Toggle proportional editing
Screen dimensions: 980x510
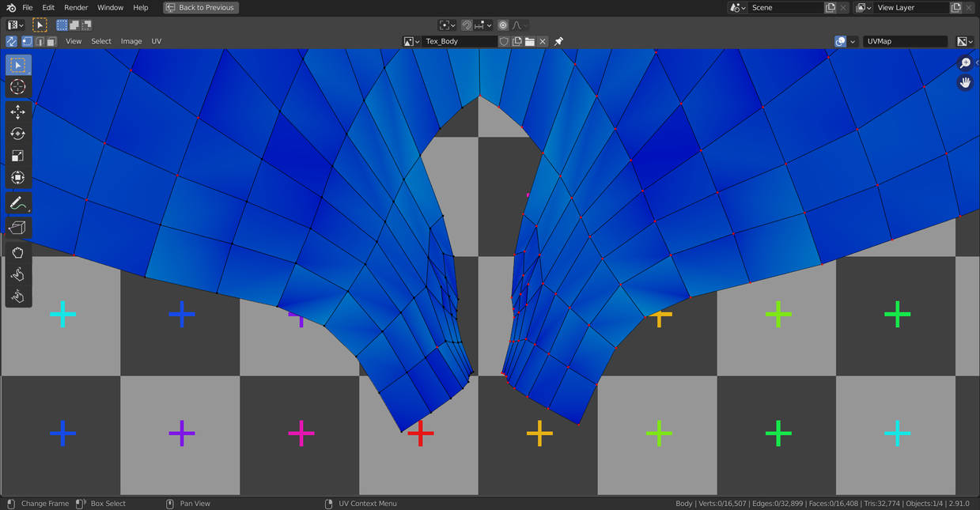click(x=503, y=25)
